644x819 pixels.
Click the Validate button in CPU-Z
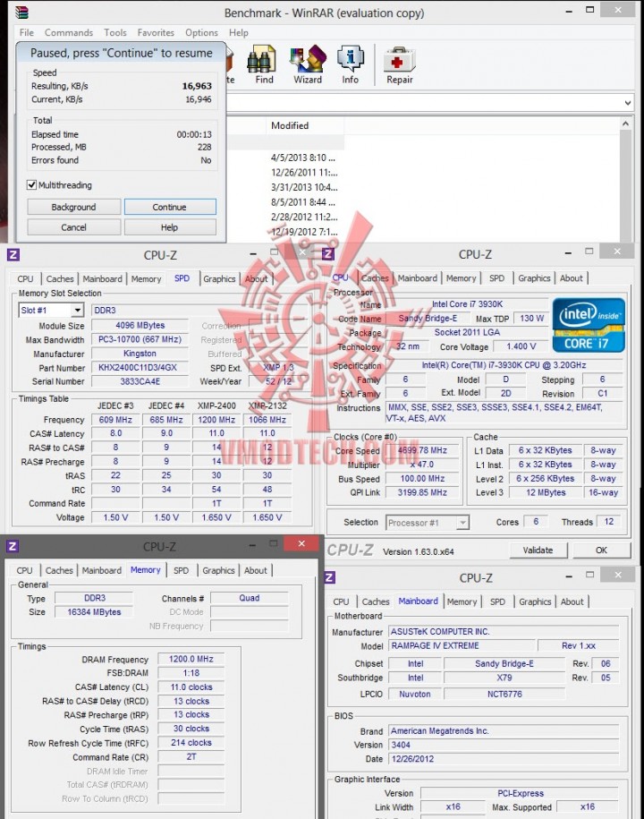coord(538,550)
